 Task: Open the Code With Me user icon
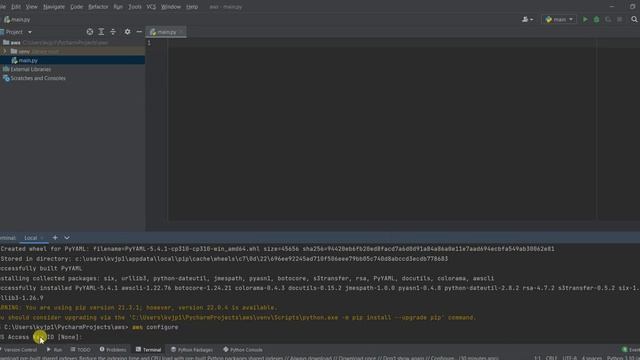(x=527, y=19)
